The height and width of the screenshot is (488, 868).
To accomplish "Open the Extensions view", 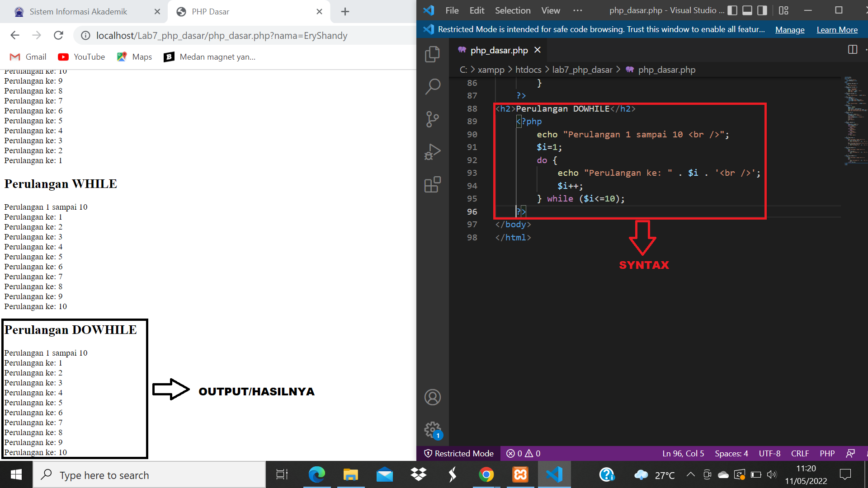I will (x=433, y=184).
